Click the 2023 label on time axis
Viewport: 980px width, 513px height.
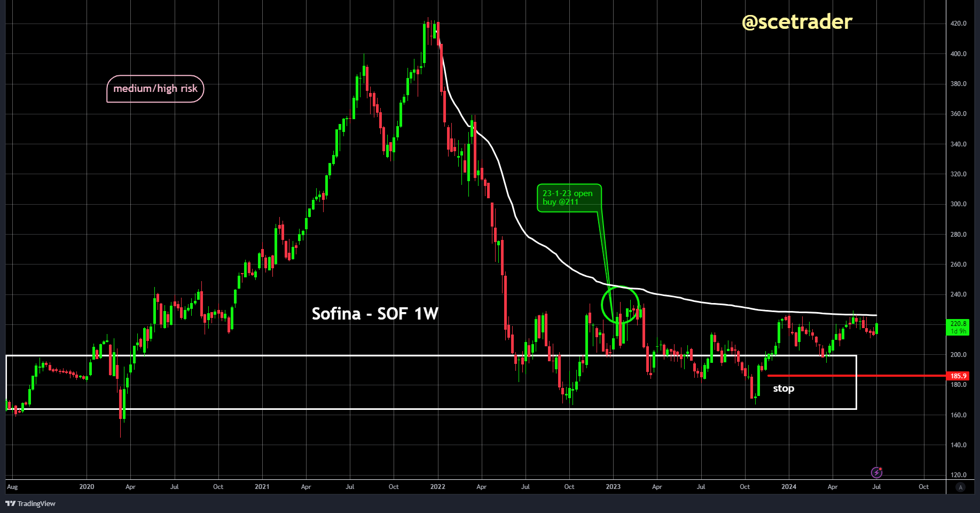point(613,487)
